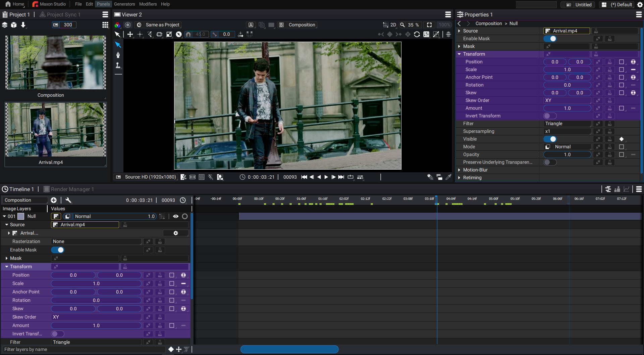Viewport: 644px width, 355px height.
Task: Click the go to first frame button
Action: (x=304, y=177)
